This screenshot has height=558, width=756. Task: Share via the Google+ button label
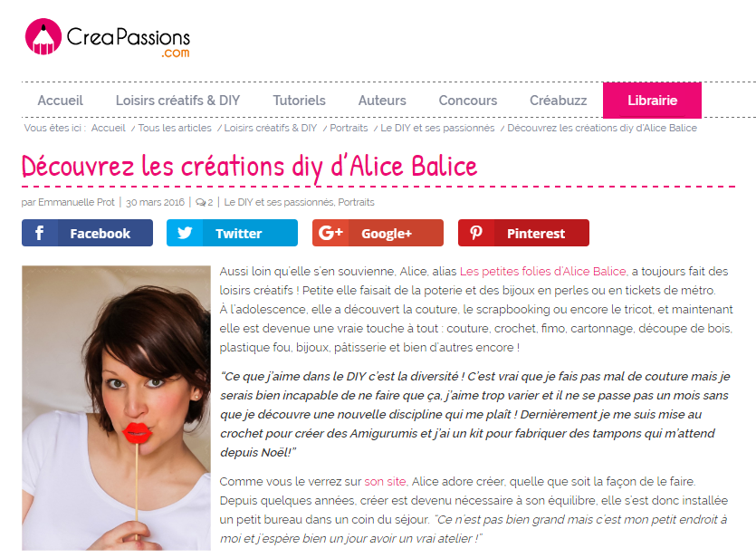point(387,234)
